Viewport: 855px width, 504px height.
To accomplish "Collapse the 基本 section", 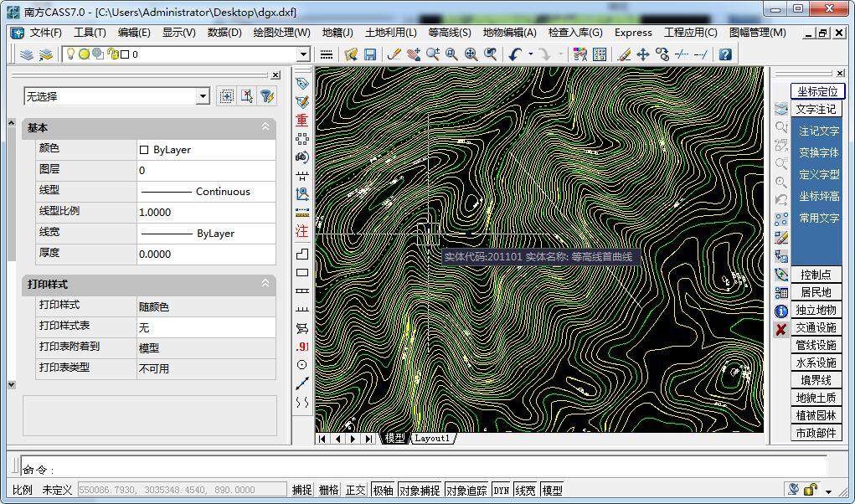I will click(x=265, y=127).
